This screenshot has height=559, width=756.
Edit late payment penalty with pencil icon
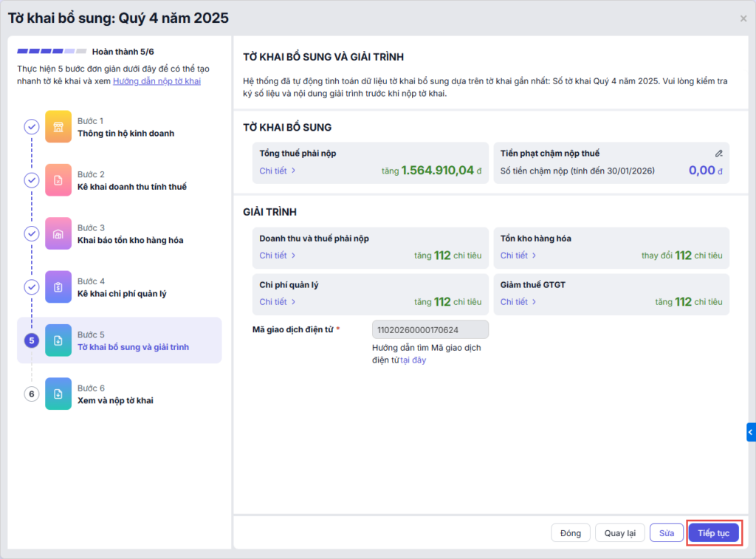point(718,154)
